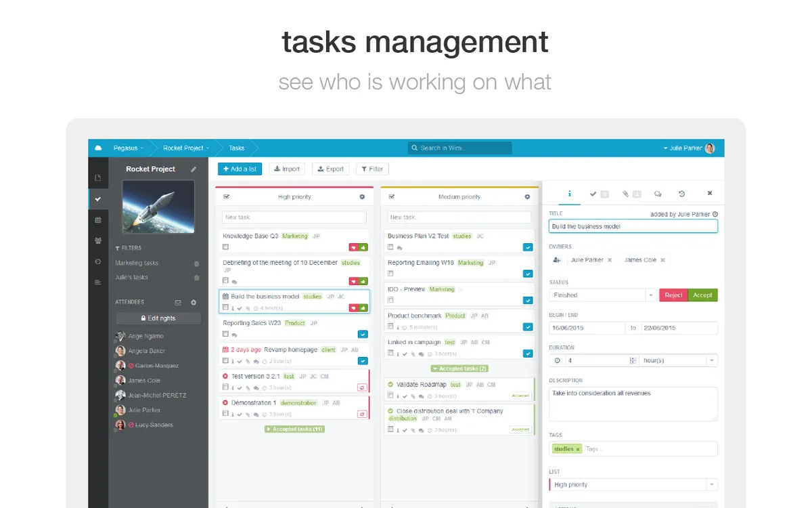Open the comments tab icon in task panel
Screen dimensions: 812x508
(658, 194)
